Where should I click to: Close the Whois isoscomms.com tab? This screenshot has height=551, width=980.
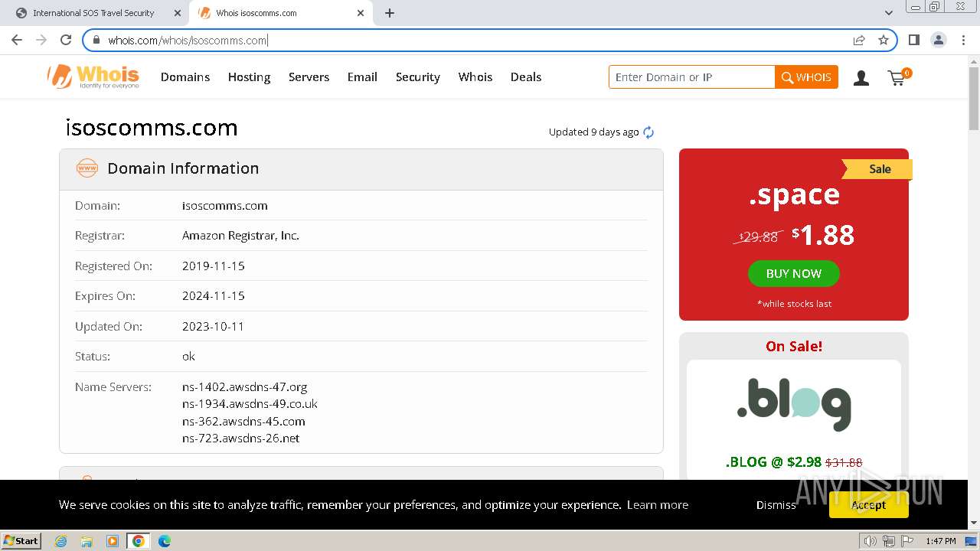(361, 13)
